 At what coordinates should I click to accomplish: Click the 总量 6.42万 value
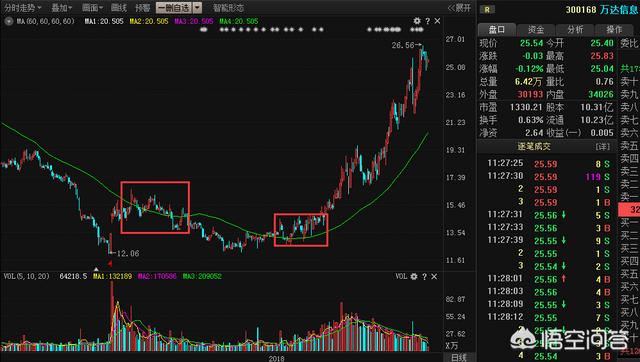pyautogui.click(x=528, y=82)
